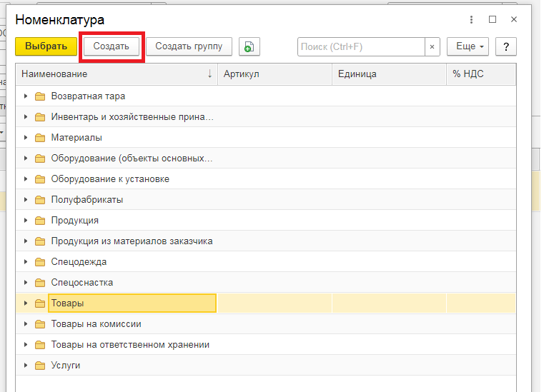Expand the Продукция group arrow
The width and height of the screenshot is (549, 392).
coord(26,221)
